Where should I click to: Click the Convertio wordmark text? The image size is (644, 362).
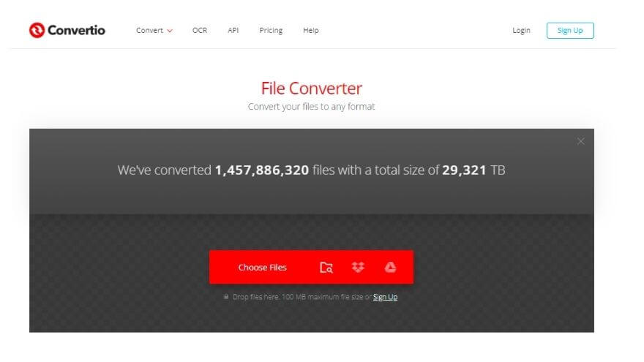(76, 30)
